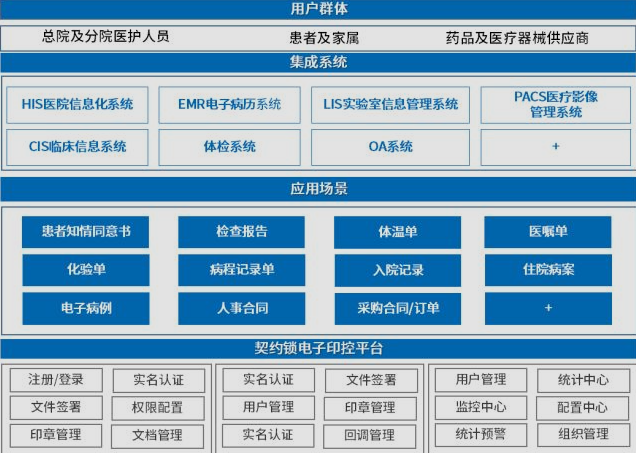Open LIS实验室信息管理系统
Screen dimensions: 636x453
390,105
